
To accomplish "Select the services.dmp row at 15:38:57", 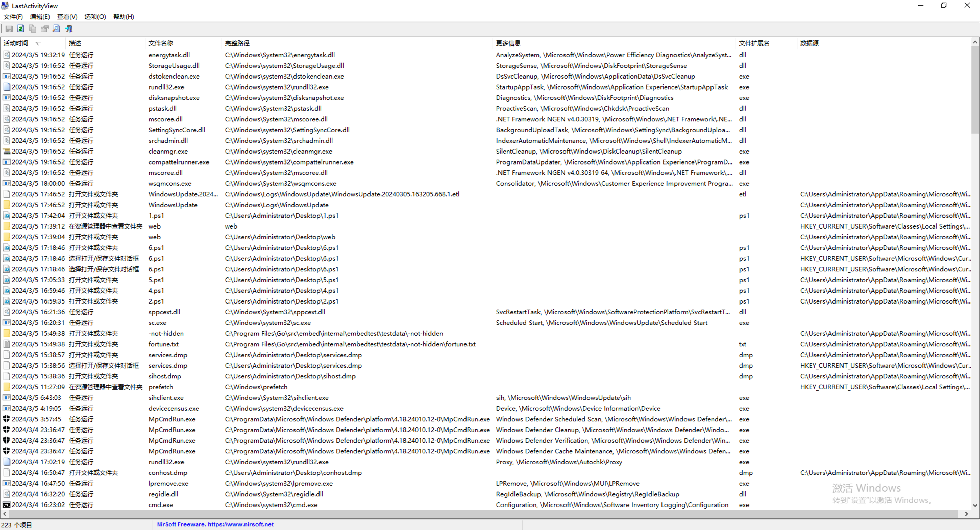I will [167, 355].
